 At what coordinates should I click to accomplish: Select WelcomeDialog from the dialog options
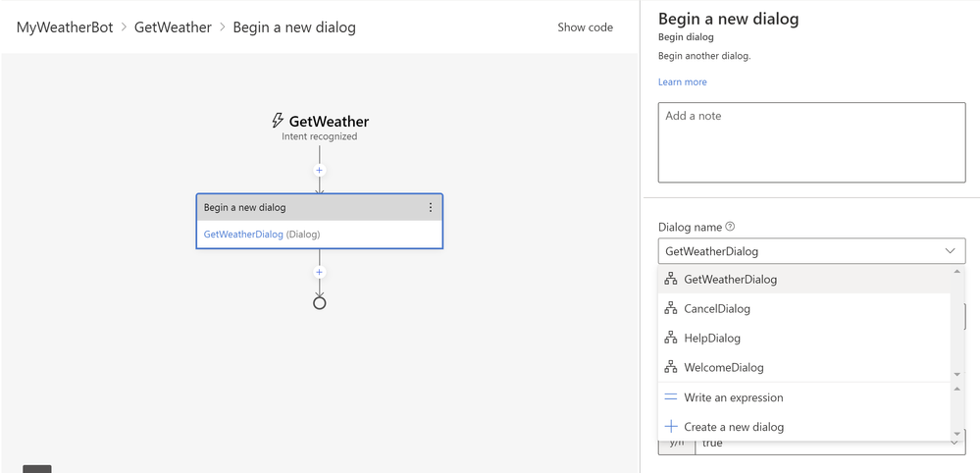pos(723,368)
